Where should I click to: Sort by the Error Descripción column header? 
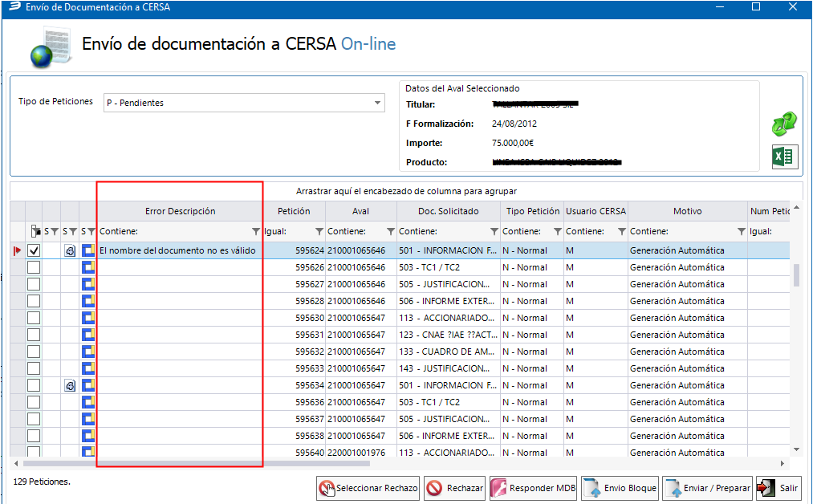click(x=180, y=212)
